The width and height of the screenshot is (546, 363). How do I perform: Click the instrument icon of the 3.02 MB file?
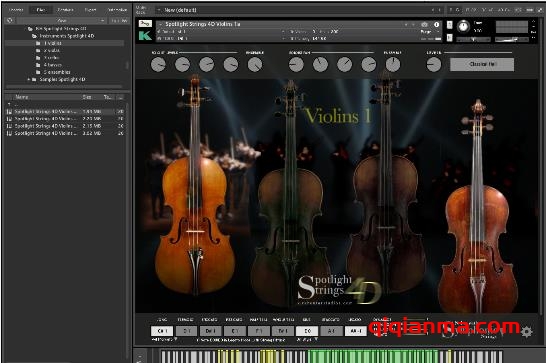[9, 133]
